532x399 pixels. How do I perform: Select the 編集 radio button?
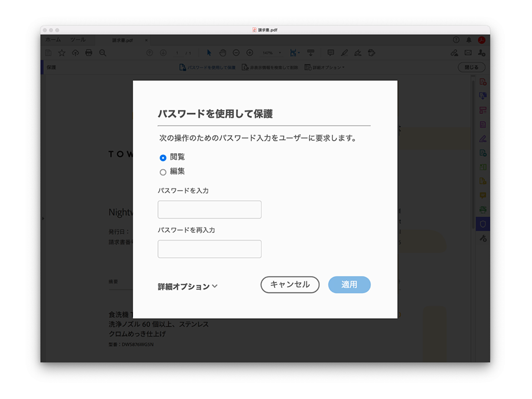coord(163,172)
